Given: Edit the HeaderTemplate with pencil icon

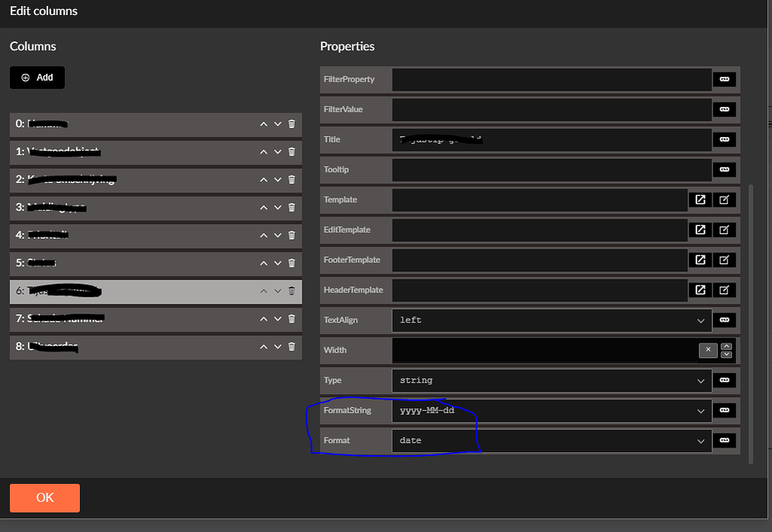Looking at the screenshot, I should (725, 289).
